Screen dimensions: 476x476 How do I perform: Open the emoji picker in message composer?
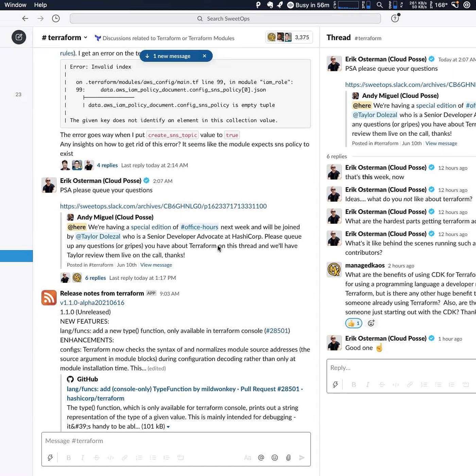coord(275,458)
